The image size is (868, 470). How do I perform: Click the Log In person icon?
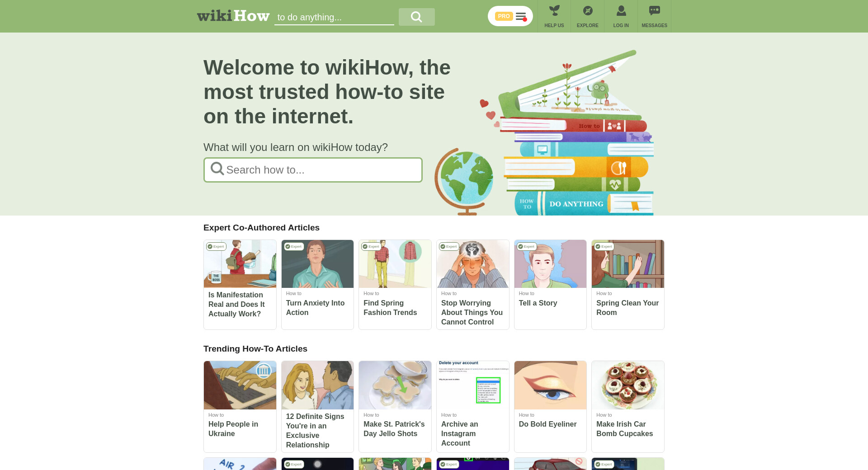621,10
